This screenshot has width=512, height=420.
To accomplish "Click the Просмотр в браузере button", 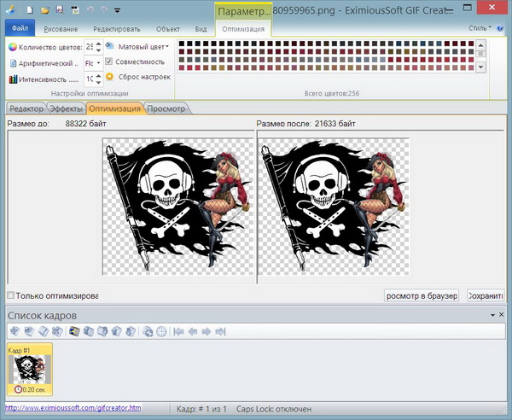I will coord(422,295).
